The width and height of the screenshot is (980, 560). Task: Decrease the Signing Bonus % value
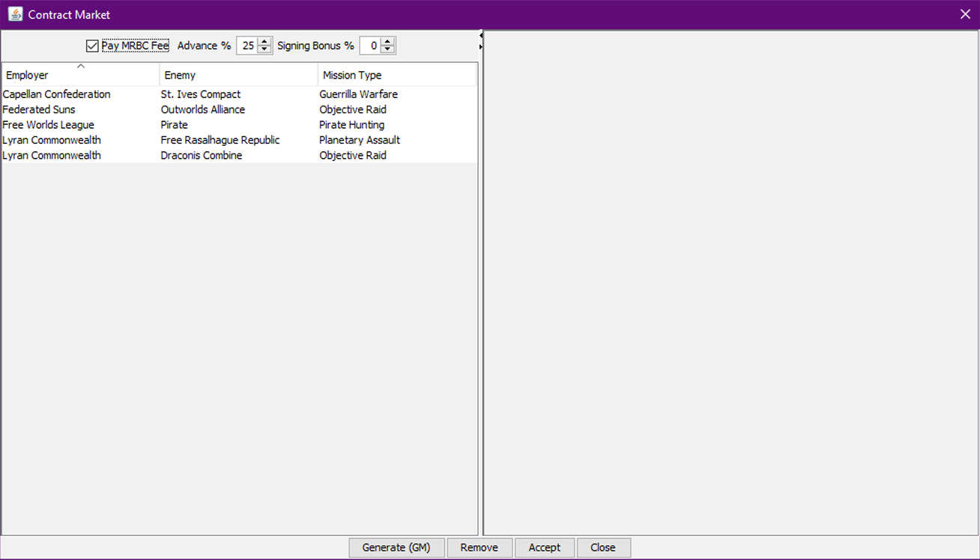pyautogui.click(x=387, y=50)
